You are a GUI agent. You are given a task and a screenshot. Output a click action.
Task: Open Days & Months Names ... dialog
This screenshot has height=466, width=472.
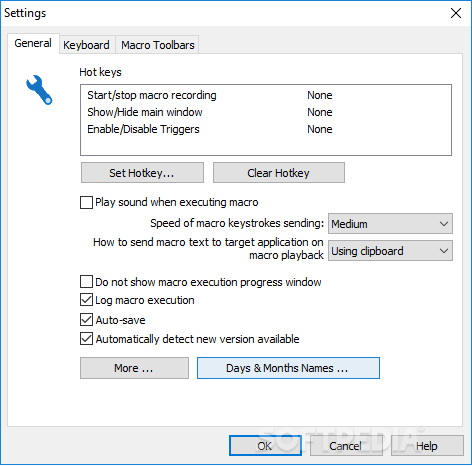(288, 368)
